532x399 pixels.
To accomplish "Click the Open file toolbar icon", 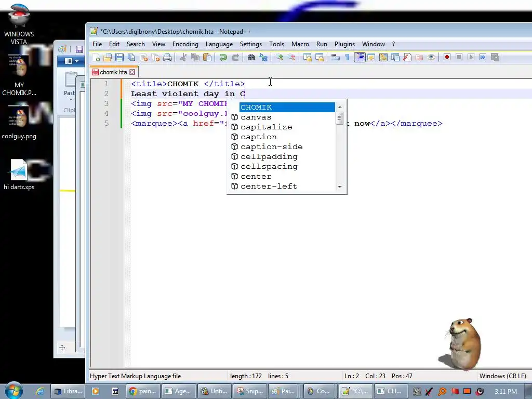I will (x=108, y=57).
